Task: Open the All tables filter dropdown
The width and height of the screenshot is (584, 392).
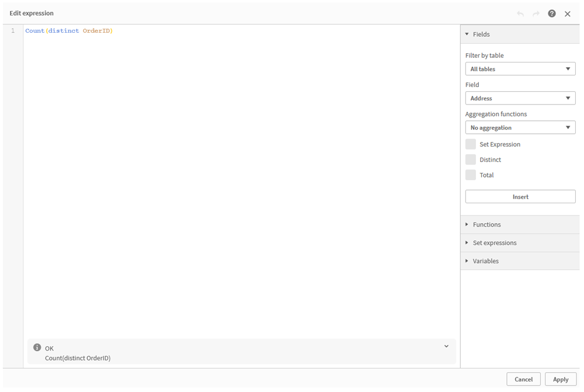Action: [x=520, y=68]
